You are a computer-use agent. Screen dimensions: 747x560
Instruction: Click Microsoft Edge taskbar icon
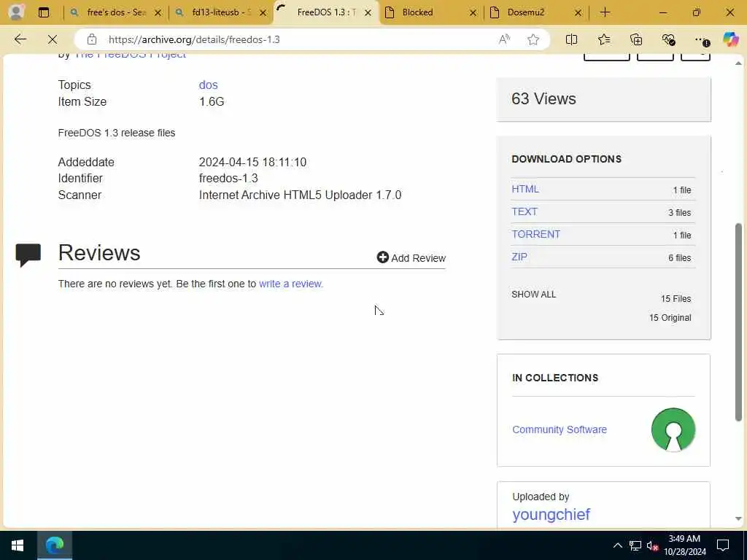[54, 545]
